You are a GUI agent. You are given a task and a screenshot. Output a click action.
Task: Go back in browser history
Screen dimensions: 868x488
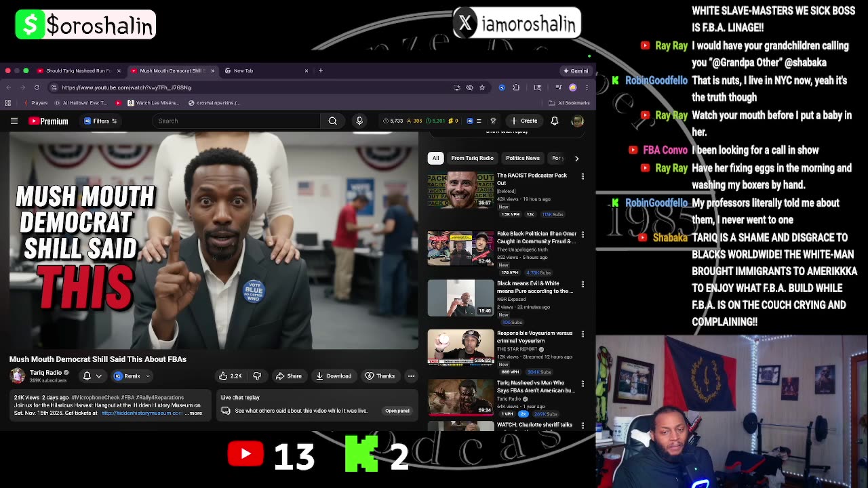click(x=8, y=87)
